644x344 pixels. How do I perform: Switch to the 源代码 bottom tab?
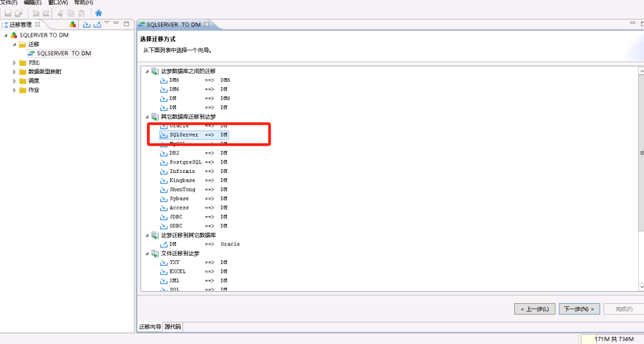(172, 327)
